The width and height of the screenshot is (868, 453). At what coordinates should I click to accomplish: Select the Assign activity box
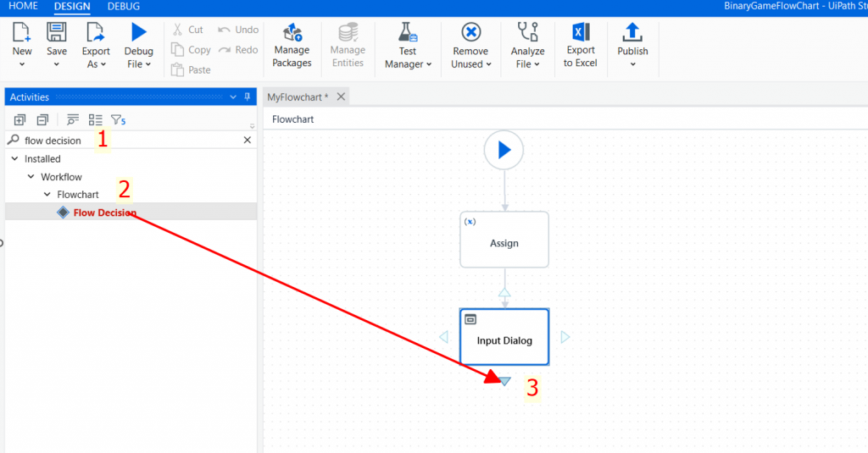504,240
